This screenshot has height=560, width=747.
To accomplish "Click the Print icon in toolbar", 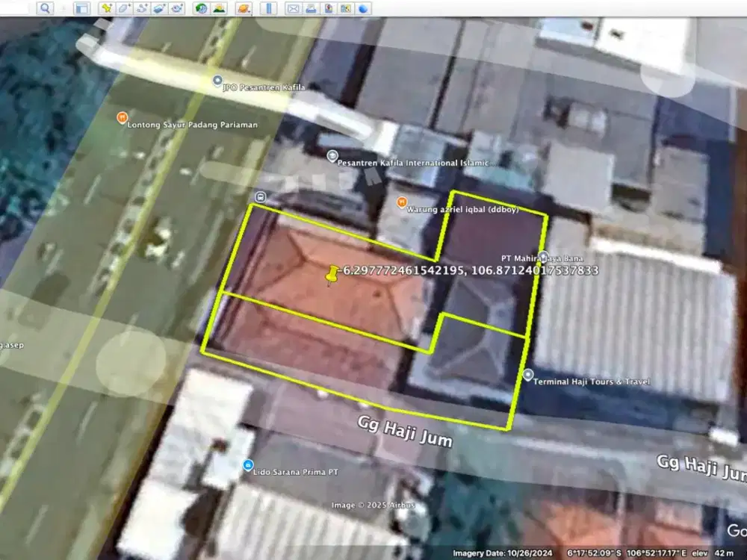I will click(x=311, y=8).
